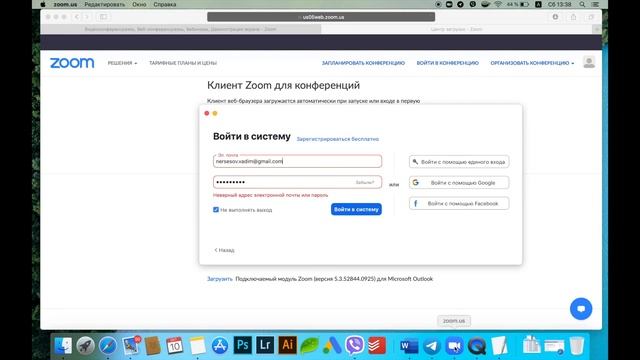The image size is (640, 360).
Task: Click the Safari forward arrow
Action: coord(87,17)
